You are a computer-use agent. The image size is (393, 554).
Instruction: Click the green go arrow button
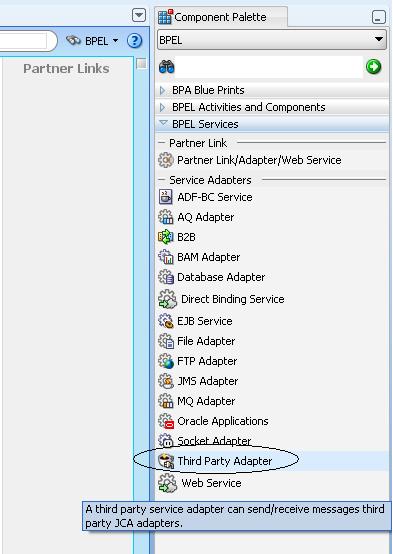click(x=374, y=66)
